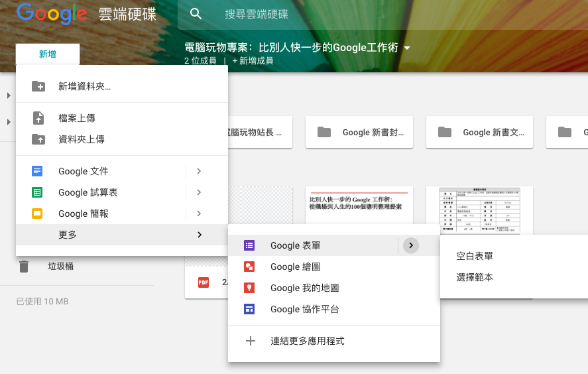Open the 比別人快一步的 Google 工作術 document thumbnail
Viewport: 588px width, 374px height.
359,205
